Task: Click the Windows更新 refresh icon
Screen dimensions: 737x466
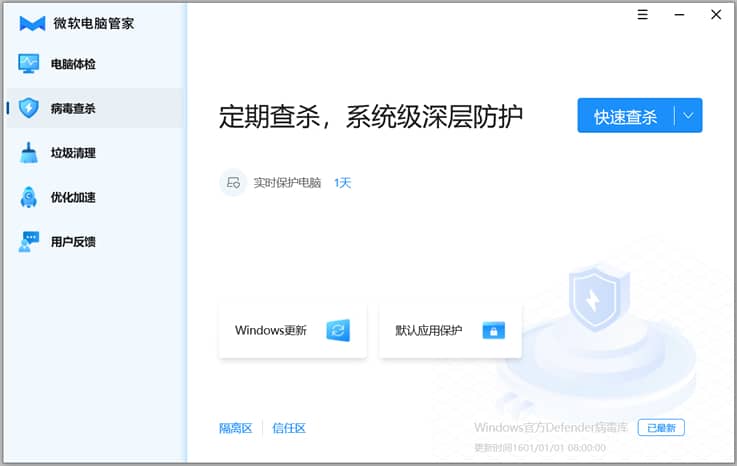Action: [338, 330]
